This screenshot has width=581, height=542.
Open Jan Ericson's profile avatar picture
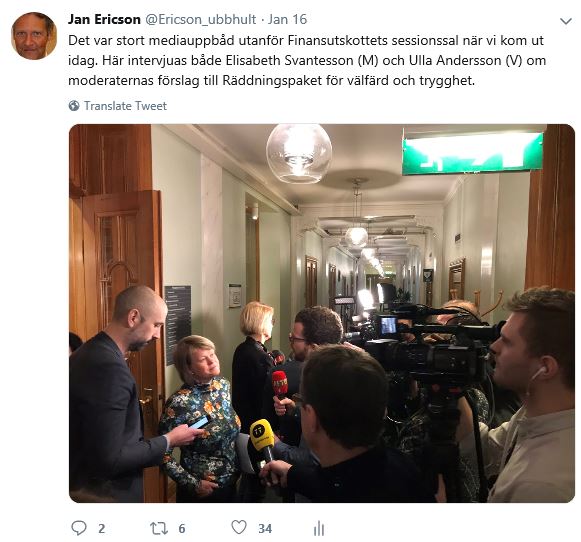[x=34, y=36]
